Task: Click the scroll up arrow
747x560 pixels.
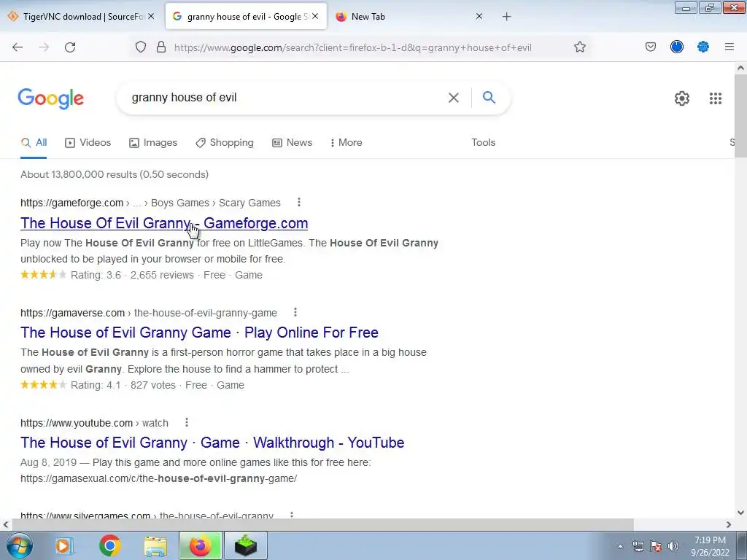Action: [740, 68]
